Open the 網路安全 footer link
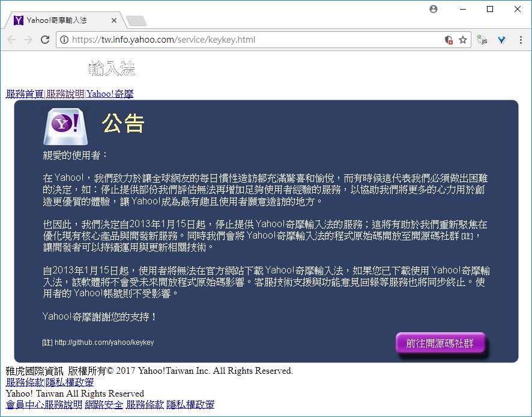The height and width of the screenshot is (417, 532). pos(104,404)
